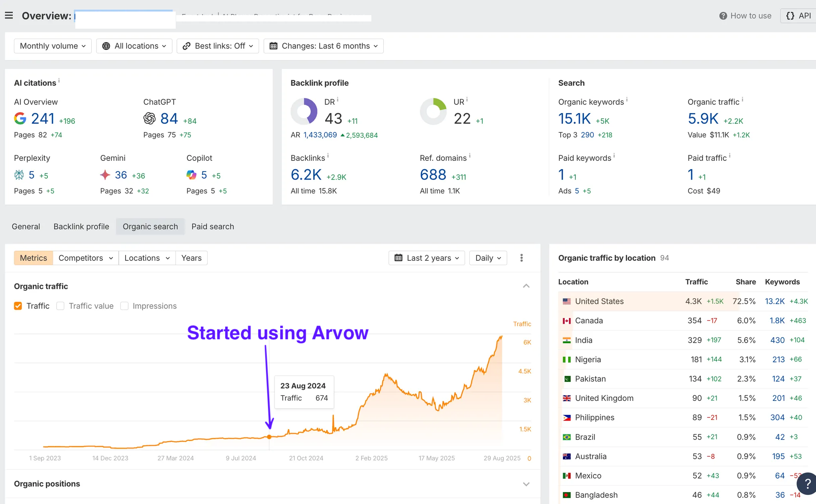Switch to the Backlink profile tab
This screenshot has width=816, height=504.
pyautogui.click(x=81, y=227)
